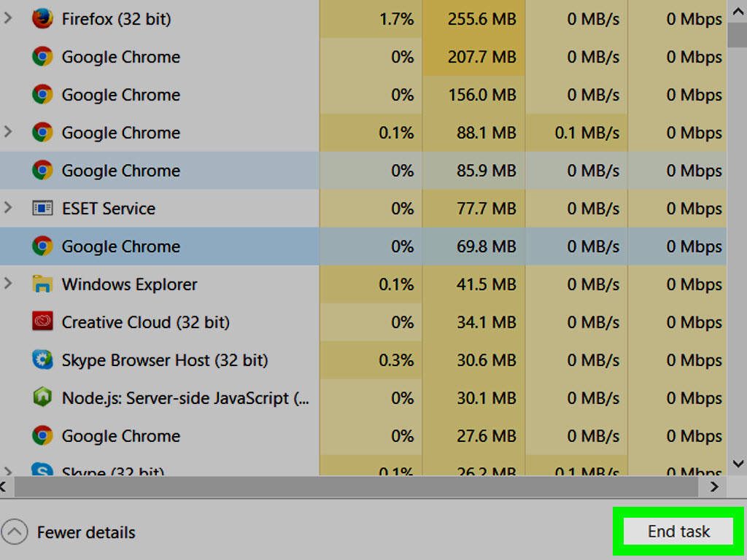Image resolution: width=747 pixels, height=560 pixels.
Task: Click the Firefox (32 bit) process icon
Action: (42, 19)
